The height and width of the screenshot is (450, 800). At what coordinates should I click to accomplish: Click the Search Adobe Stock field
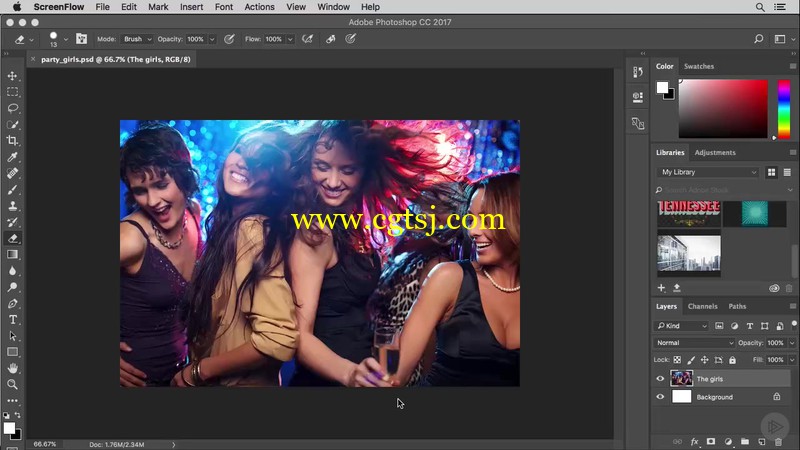pos(722,190)
